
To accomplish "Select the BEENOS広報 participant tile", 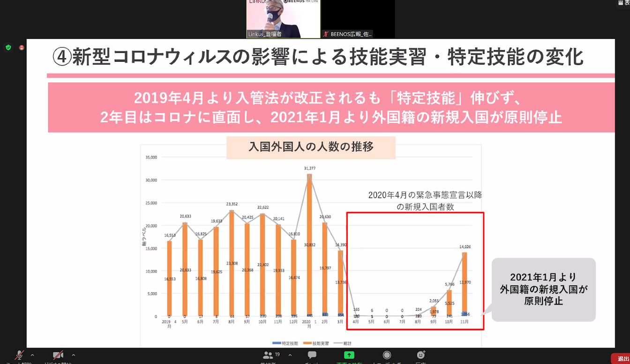I will 358,19.
